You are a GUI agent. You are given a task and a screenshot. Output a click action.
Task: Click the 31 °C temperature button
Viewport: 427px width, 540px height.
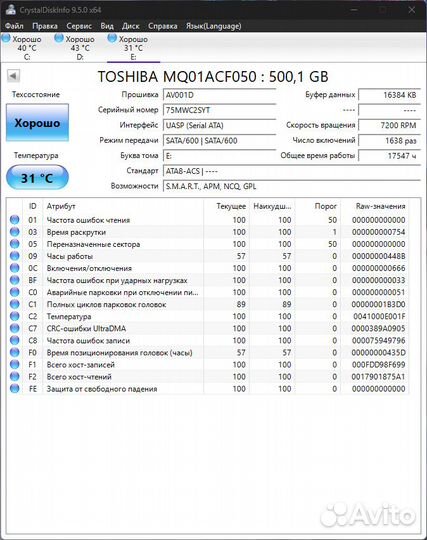point(37,178)
